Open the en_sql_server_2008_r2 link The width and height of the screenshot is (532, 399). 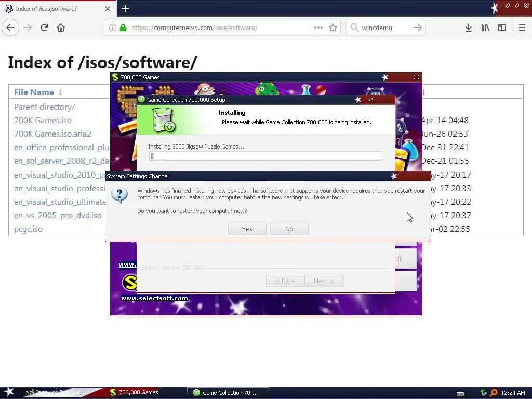[x=62, y=161]
